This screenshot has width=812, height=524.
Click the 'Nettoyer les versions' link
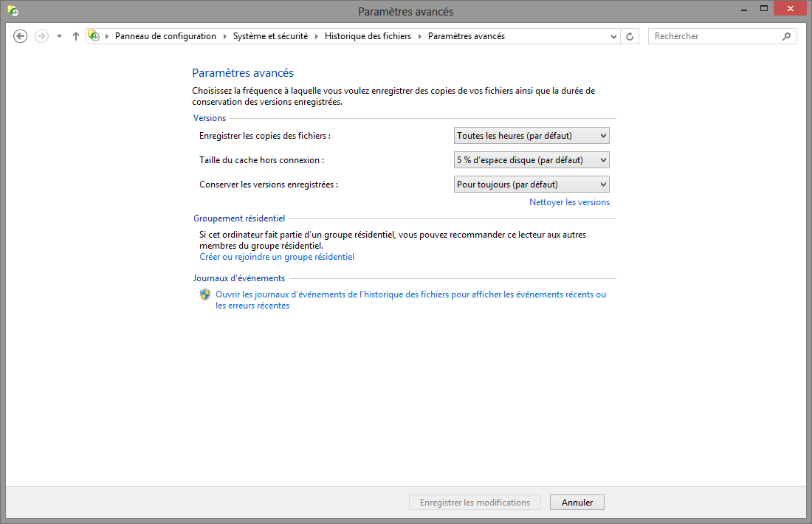coord(570,202)
